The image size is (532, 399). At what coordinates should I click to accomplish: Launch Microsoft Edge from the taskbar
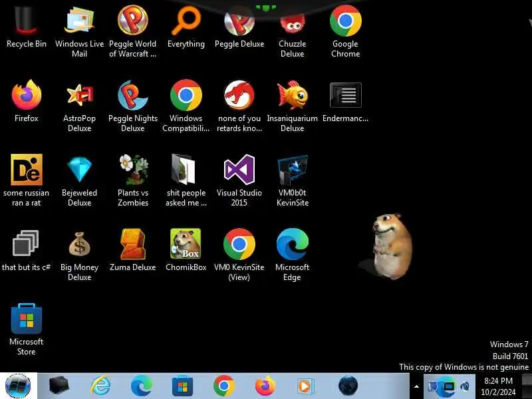(x=142, y=386)
